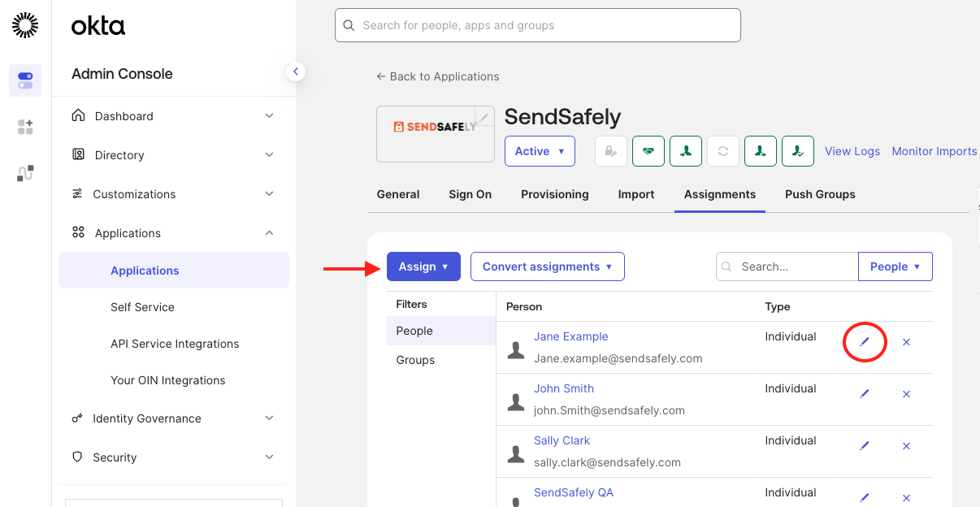Edit the SendSafely logo with the pencil icon
Screen dimensions: 980x507
(x=483, y=118)
